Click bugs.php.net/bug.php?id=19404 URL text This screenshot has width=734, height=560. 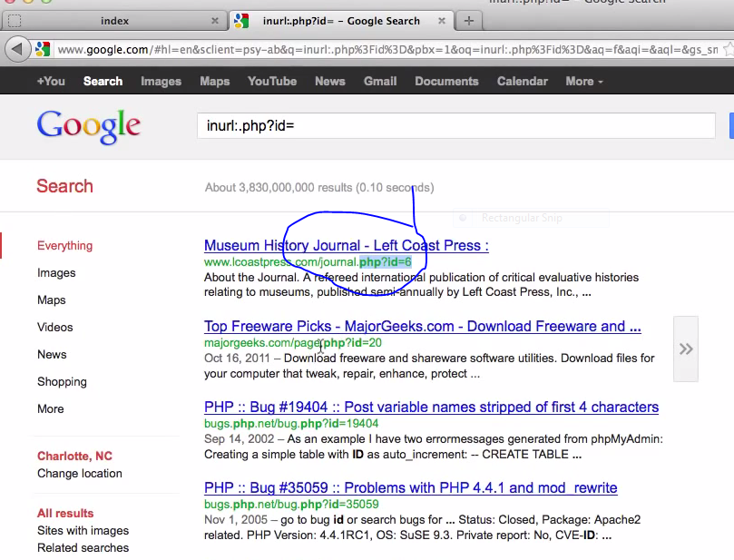(x=291, y=424)
